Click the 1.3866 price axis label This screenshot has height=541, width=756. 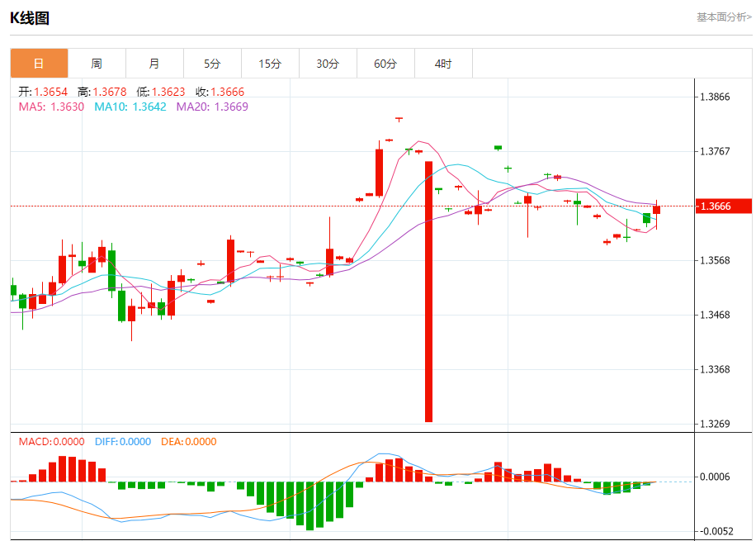click(715, 97)
